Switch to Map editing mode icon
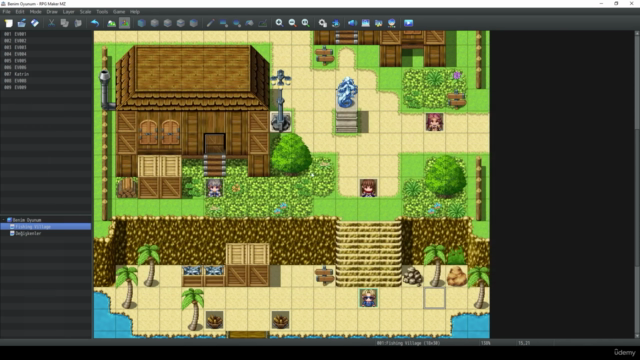Screen dimensions: 640x360 pyautogui.click(x=111, y=23)
